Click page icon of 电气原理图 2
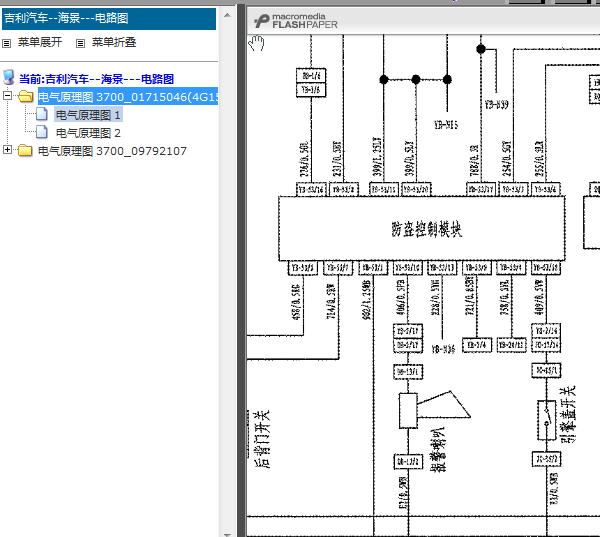 tap(42, 132)
